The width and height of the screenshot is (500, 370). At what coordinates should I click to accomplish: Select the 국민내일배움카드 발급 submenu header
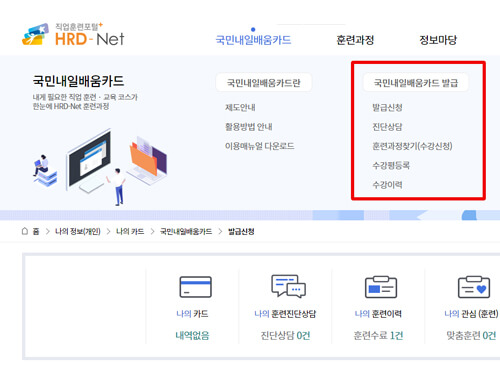[416, 83]
